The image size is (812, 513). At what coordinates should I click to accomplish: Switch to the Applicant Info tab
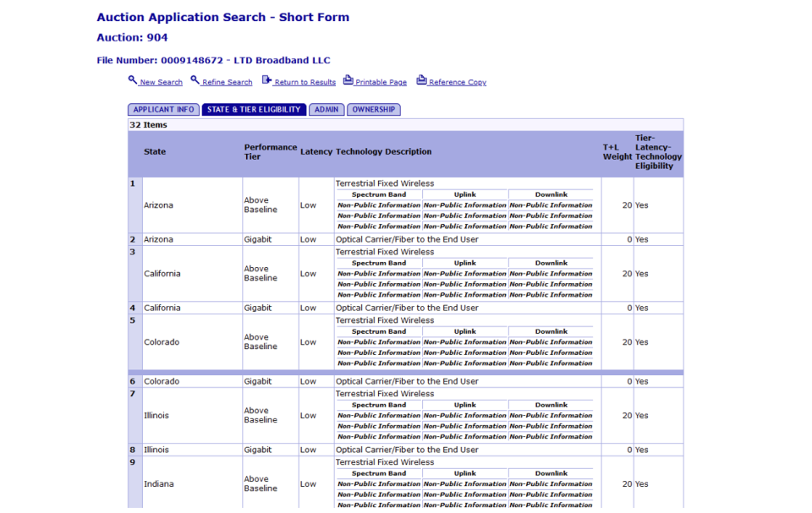pyautogui.click(x=164, y=110)
